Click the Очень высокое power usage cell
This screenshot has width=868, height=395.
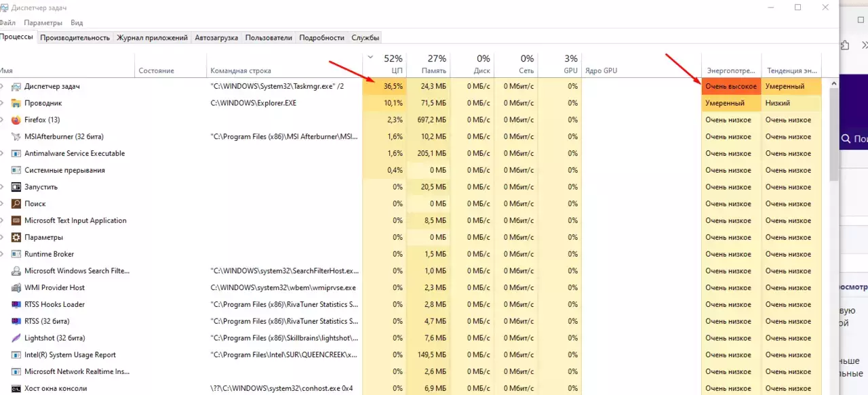tap(732, 86)
